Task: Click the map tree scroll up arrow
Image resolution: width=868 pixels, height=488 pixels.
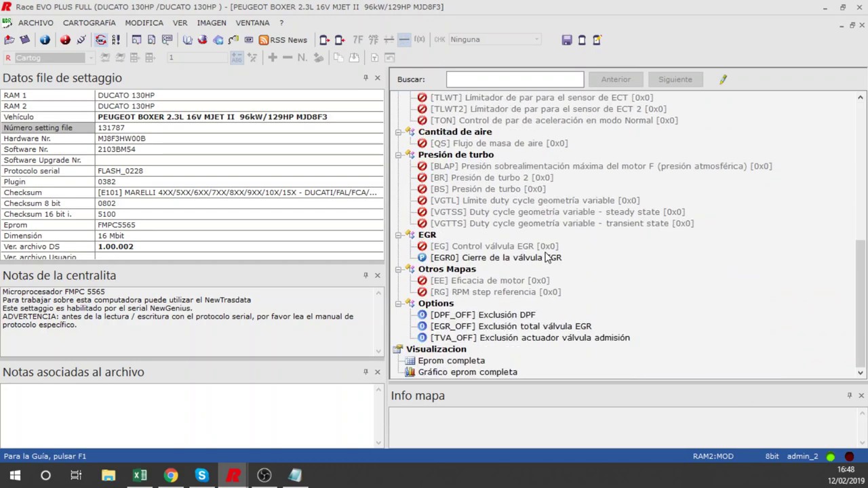Action: pos(861,98)
